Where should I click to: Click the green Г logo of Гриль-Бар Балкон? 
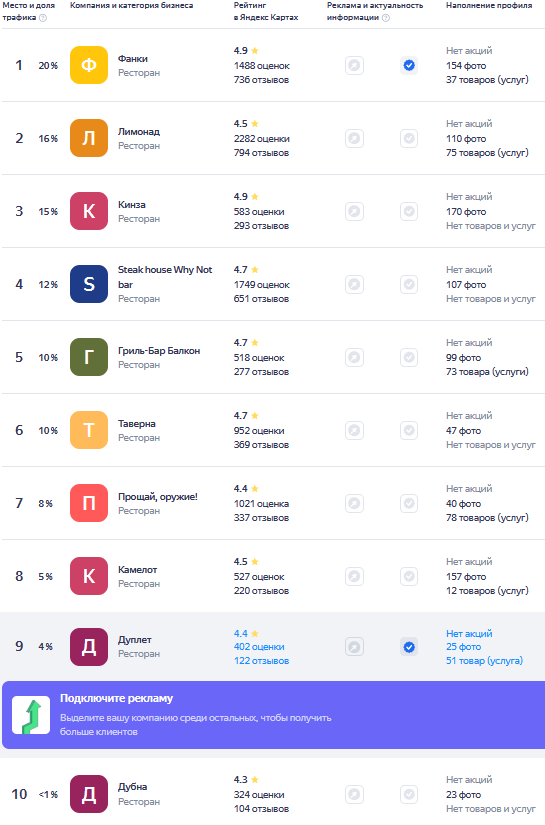point(89,357)
